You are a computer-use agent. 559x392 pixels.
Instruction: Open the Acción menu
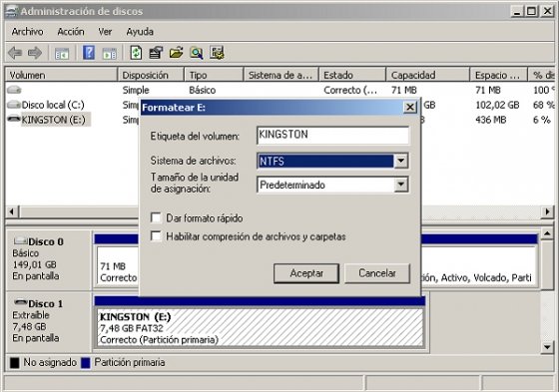71,32
